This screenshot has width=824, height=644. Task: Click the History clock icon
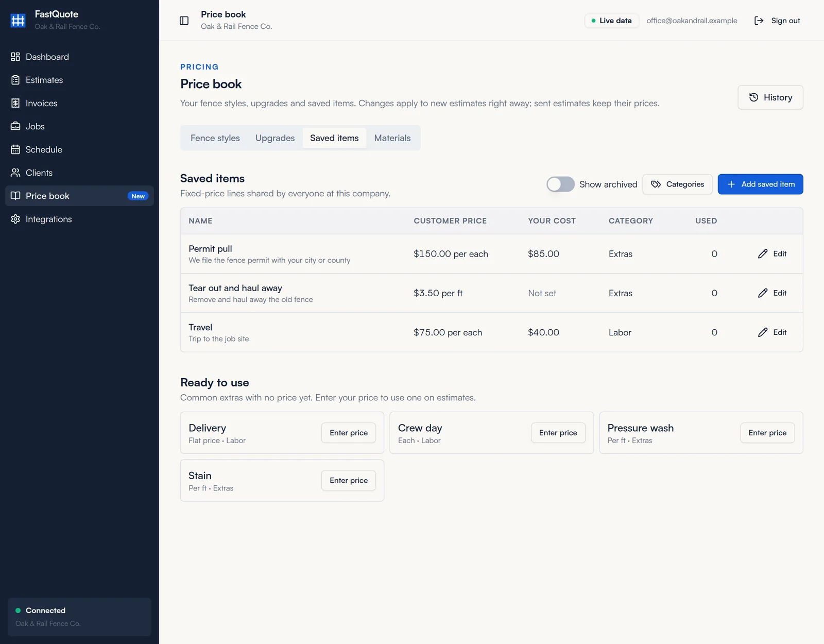tap(753, 97)
